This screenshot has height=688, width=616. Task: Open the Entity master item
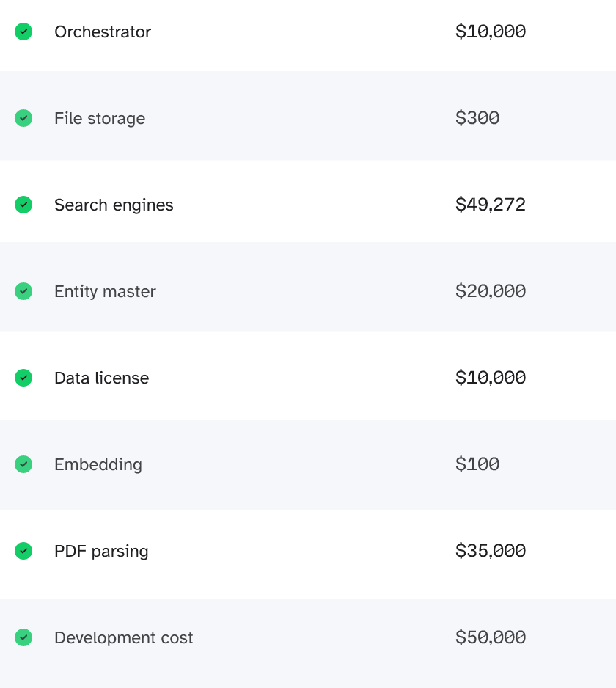[x=105, y=291]
